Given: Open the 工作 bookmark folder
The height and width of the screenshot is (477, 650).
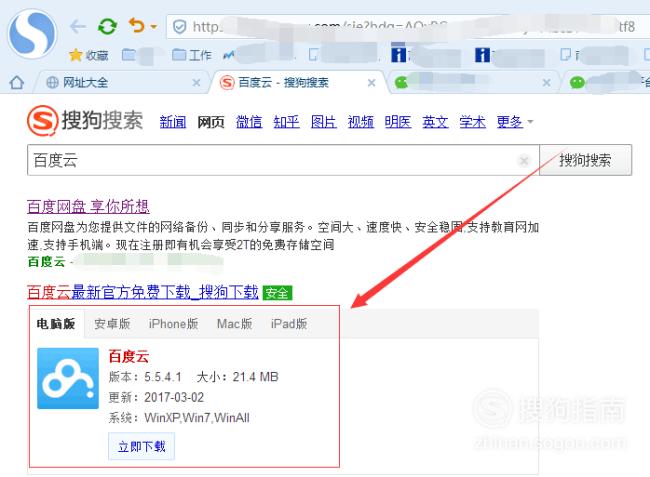Looking at the screenshot, I should [192, 55].
